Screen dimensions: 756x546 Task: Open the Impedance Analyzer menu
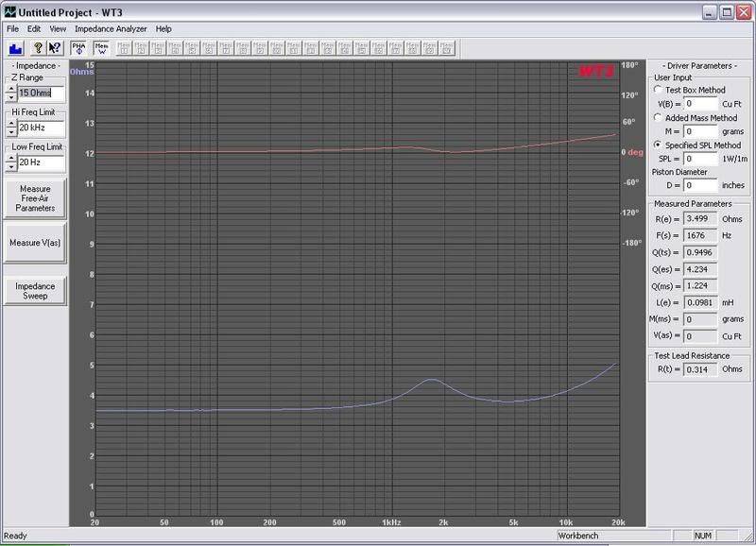(x=111, y=29)
